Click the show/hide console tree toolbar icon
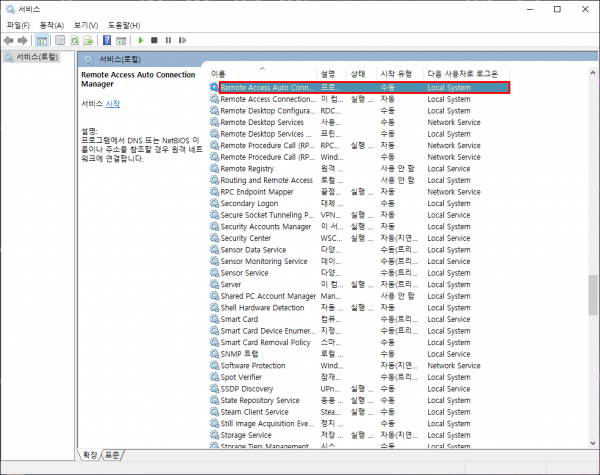 [42, 40]
